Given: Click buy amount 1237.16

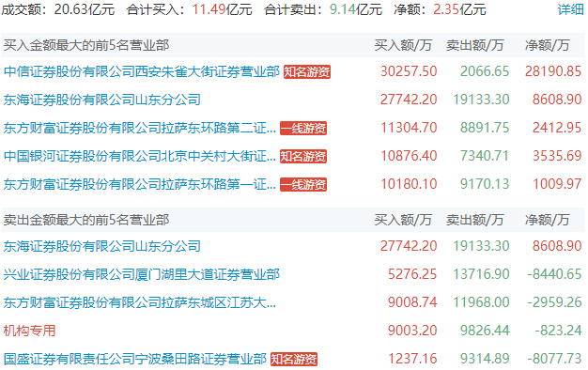Looking at the screenshot, I should pyautogui.click(x=412, y=359).
